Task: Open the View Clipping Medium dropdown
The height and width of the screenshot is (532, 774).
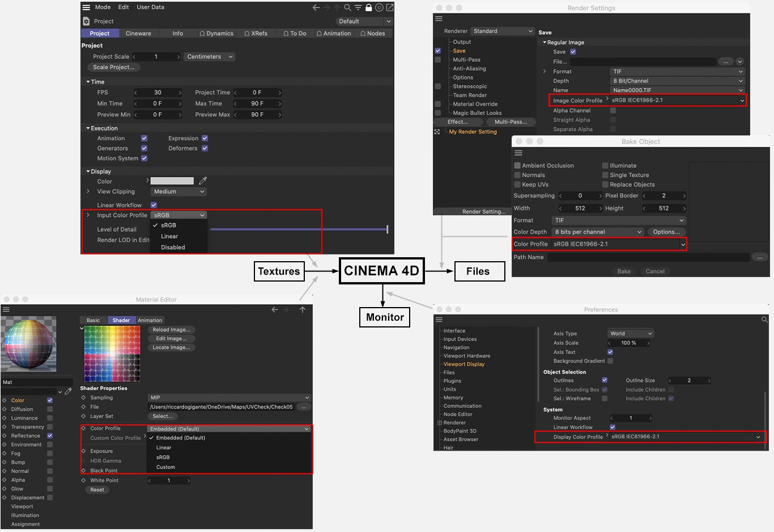Action: coord(178,191)
